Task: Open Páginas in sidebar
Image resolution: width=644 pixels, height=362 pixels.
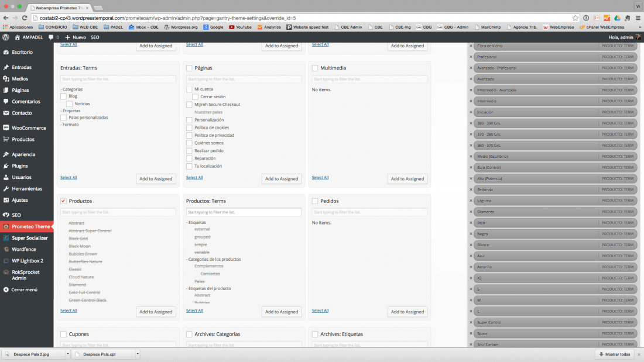Action: [x=20, y=90]
